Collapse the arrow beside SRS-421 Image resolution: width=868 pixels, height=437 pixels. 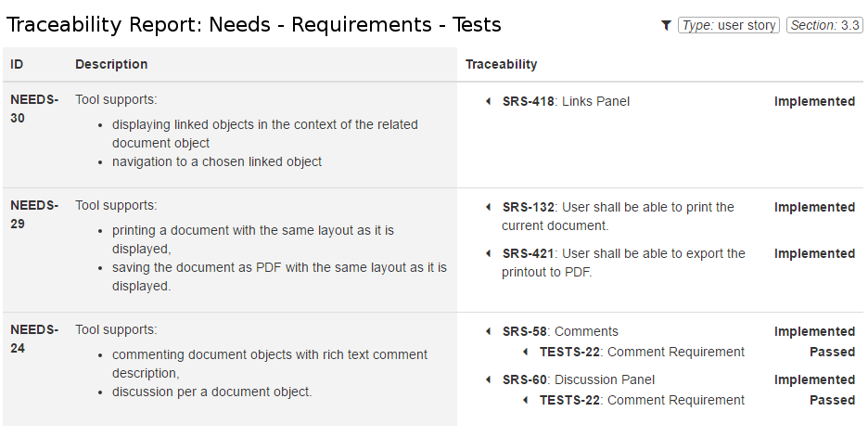click(489, 254)
